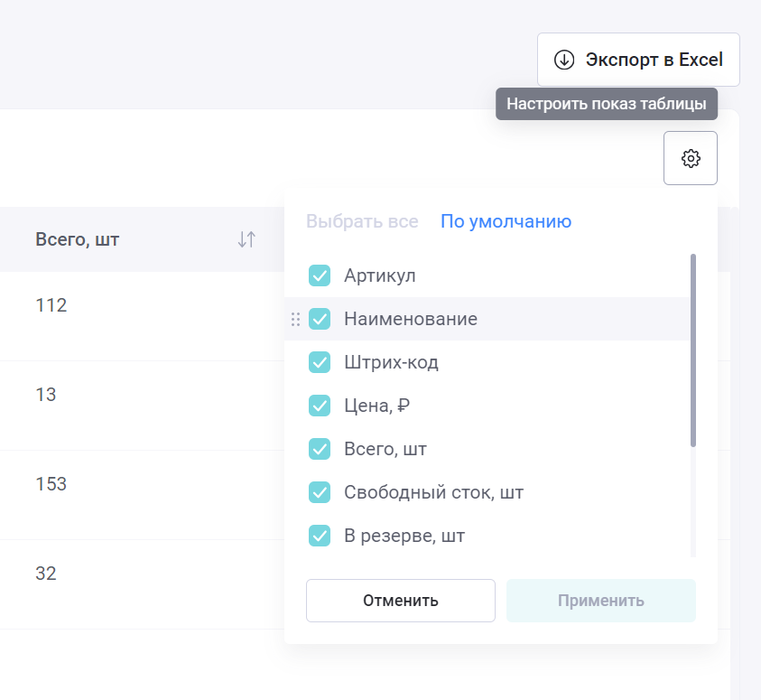The height and width of the screenshot is (700, 761).
Task: Uncheck Свободный сток, шт checkbox
Action: click(320, 492)
